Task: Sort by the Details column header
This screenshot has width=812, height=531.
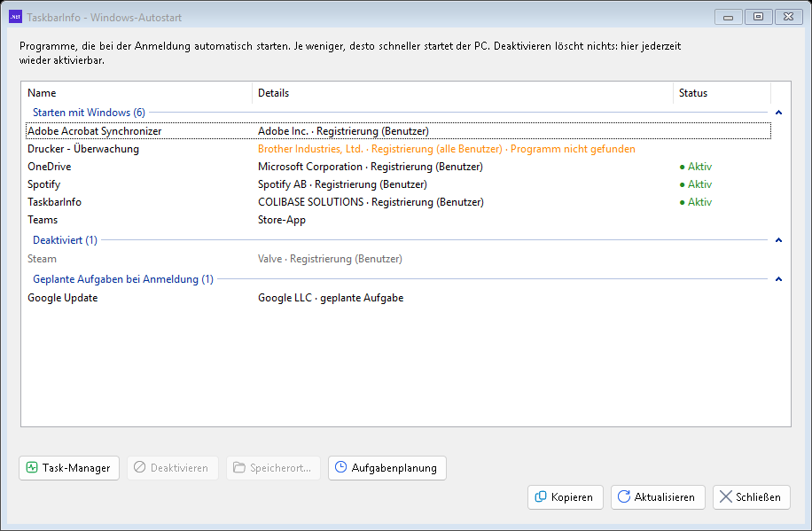Action: (463, 93)
